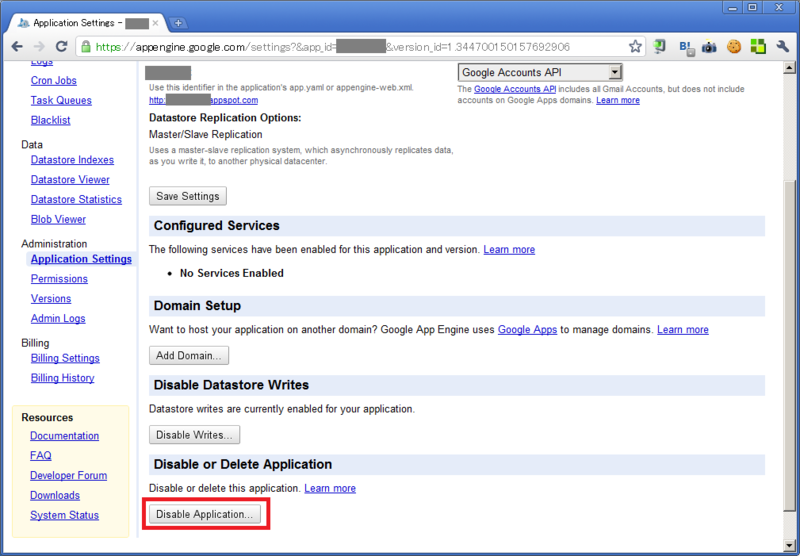Bookmark page with the star icon
Viewport: 800px width, 556px height.
635,46
